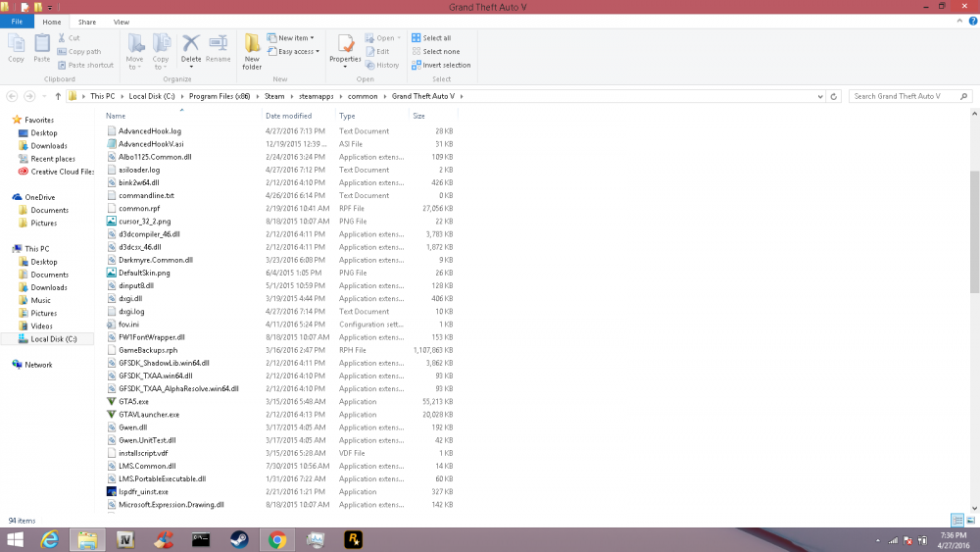
Task: Click steamapps in the address path
Action: tap(317, 96)
